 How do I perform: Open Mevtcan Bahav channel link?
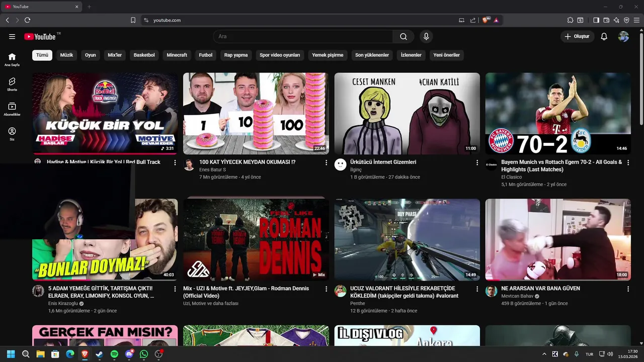click(517, 296)
